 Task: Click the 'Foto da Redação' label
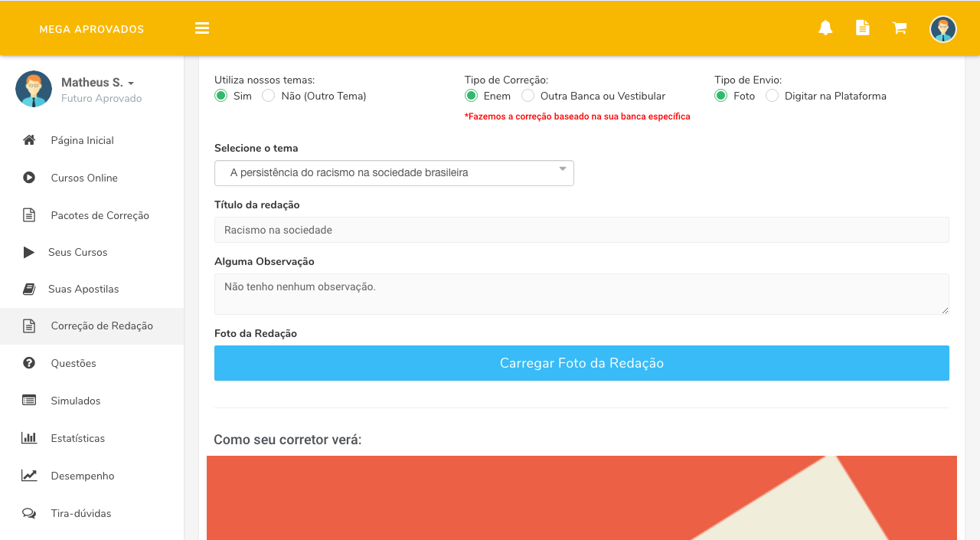click(x=256, y=334)
